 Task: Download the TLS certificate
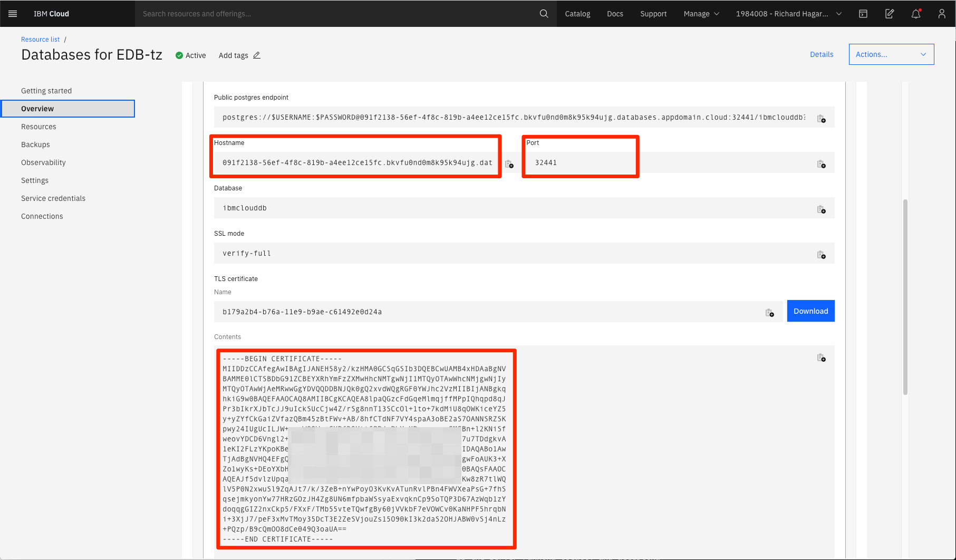[x=810, y=311]
